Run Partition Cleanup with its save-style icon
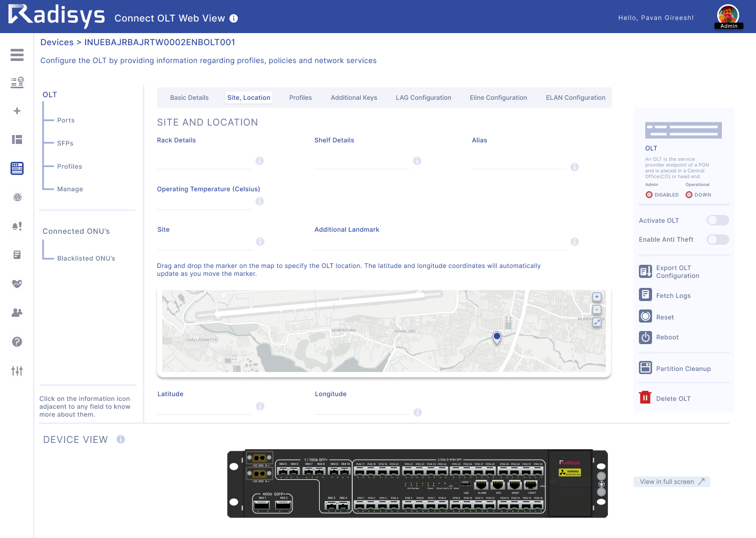756x538 pixels. (645, 368)
